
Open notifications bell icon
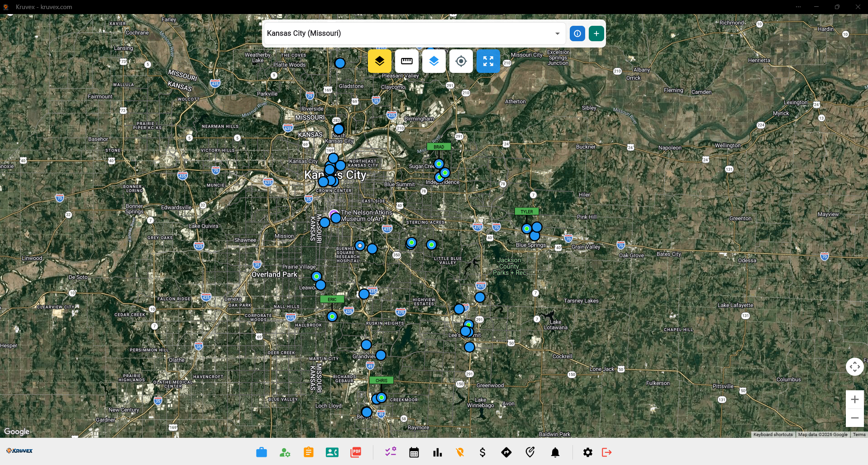click(x=555, y=452)
